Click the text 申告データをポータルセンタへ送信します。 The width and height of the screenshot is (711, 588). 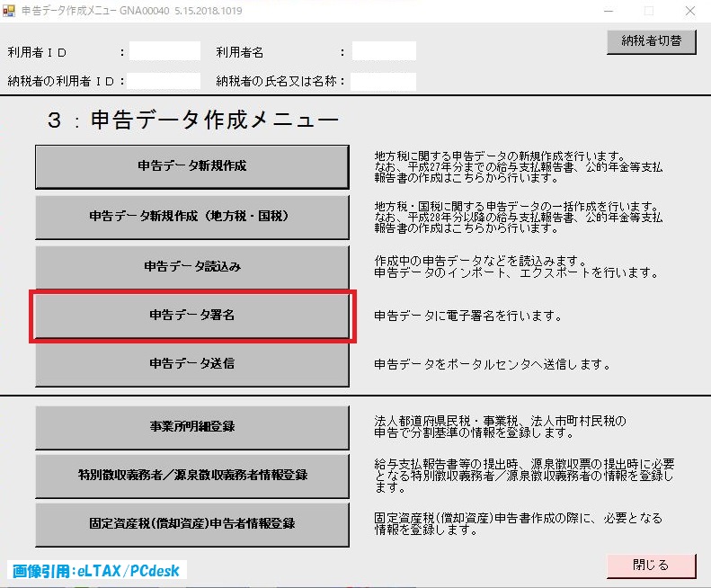(493, 364)
